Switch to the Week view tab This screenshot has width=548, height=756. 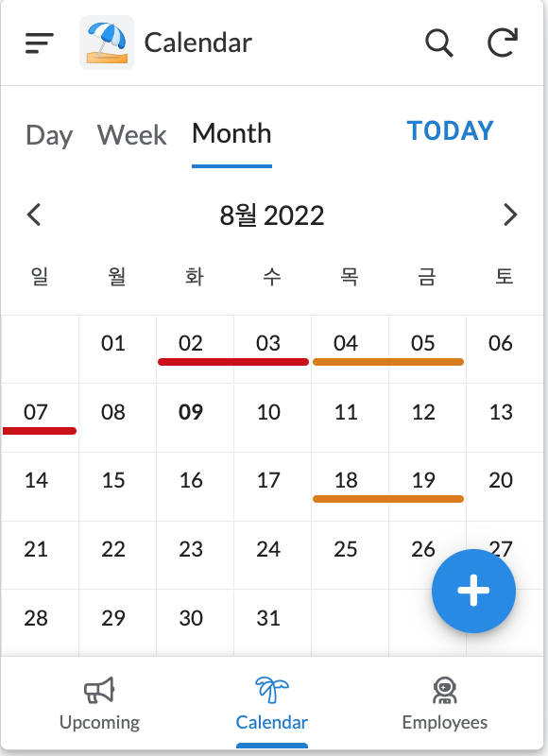[x=131, y=135]
